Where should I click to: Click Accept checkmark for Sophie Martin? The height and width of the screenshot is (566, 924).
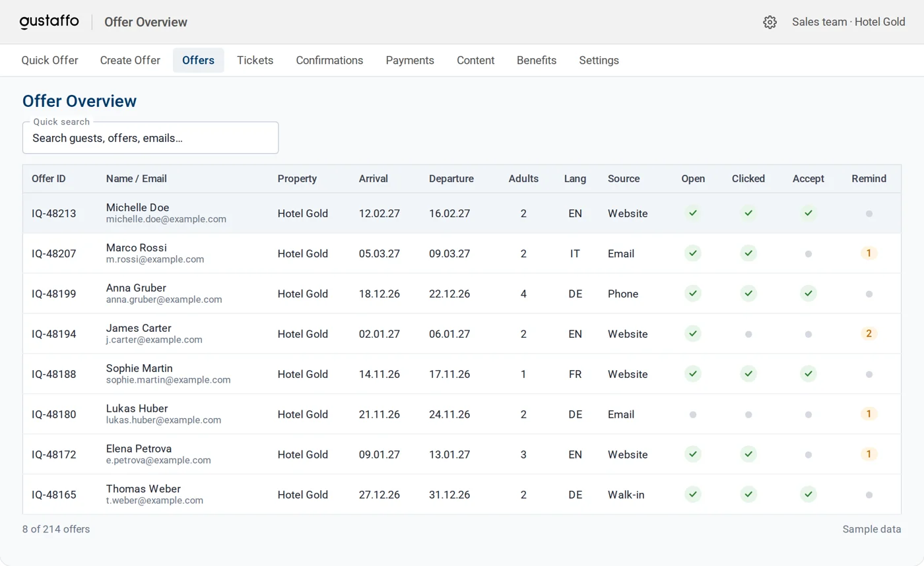click(808, 374)
